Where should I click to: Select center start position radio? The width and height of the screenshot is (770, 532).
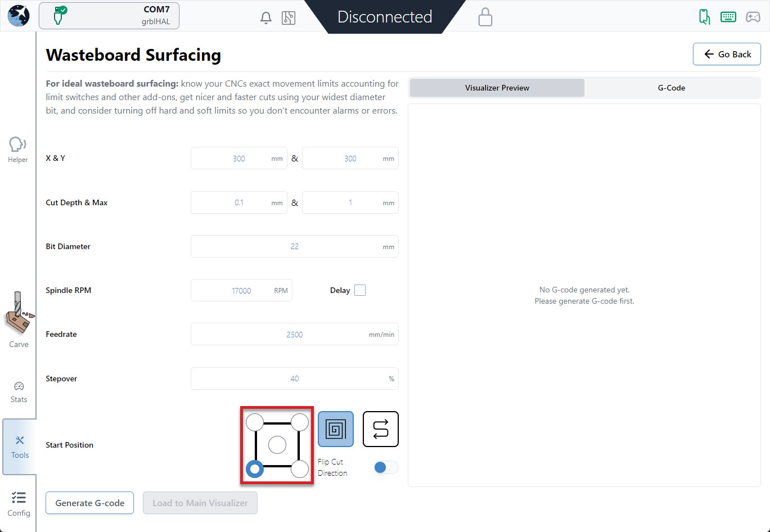277,445
